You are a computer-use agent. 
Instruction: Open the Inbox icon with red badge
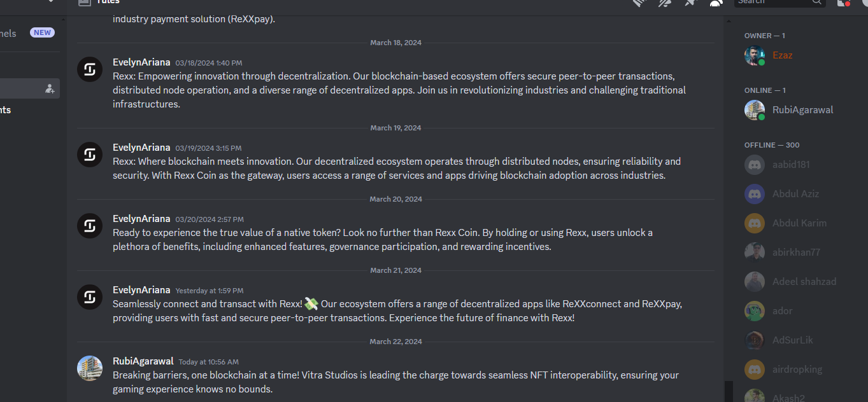[843, 3]
